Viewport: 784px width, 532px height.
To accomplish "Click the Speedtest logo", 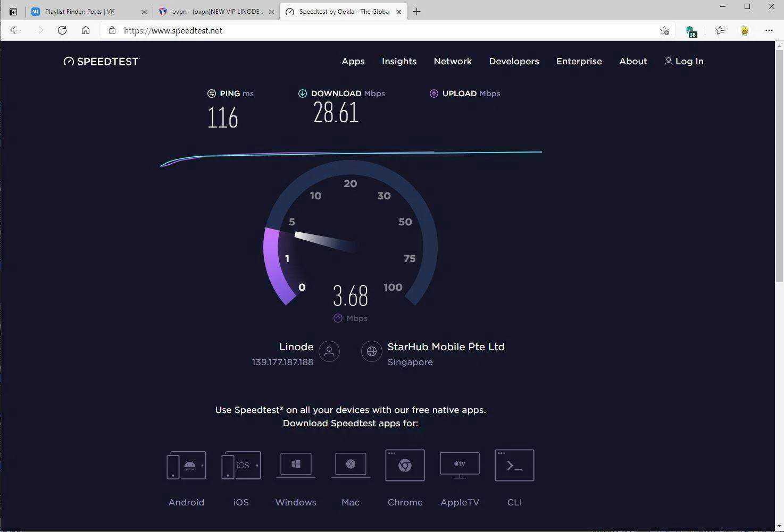I will point(102,62).
